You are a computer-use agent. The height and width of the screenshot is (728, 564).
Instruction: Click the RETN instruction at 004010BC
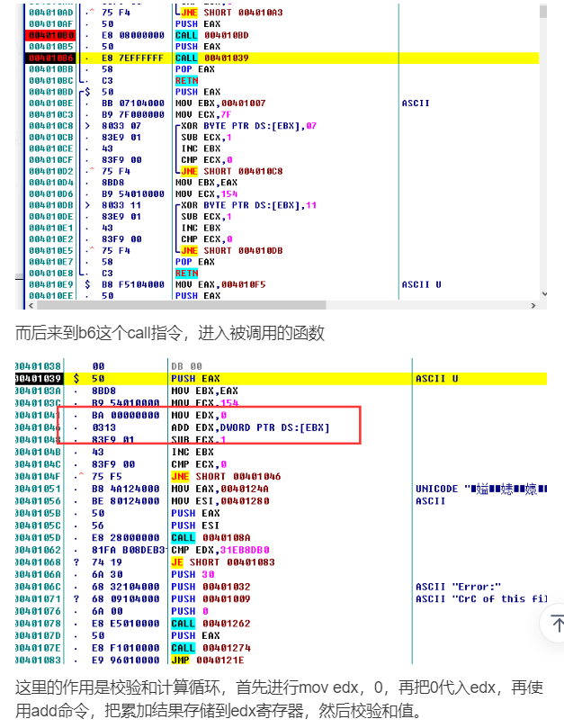(186, 80)
